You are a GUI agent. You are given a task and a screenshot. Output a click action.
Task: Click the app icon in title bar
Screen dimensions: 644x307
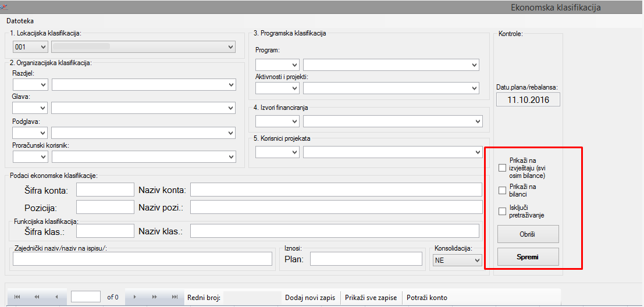click(x=3, y=7)
